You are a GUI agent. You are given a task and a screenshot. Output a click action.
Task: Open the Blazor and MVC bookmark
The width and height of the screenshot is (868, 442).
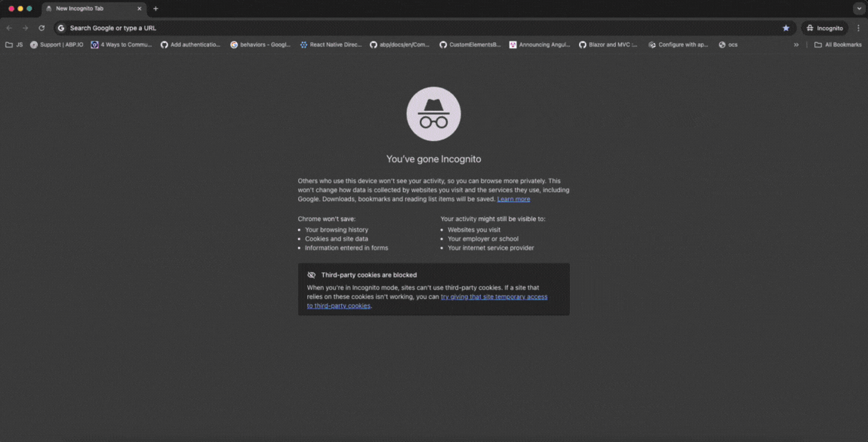608,45
